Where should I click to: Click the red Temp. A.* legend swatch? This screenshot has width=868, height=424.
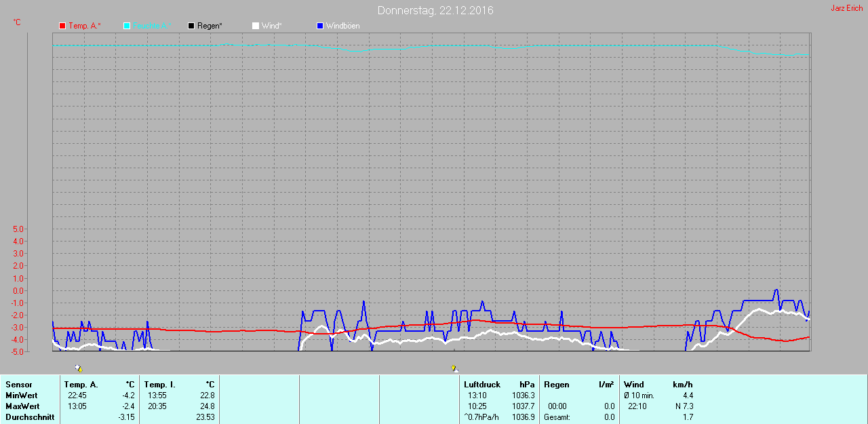(62, 26)
